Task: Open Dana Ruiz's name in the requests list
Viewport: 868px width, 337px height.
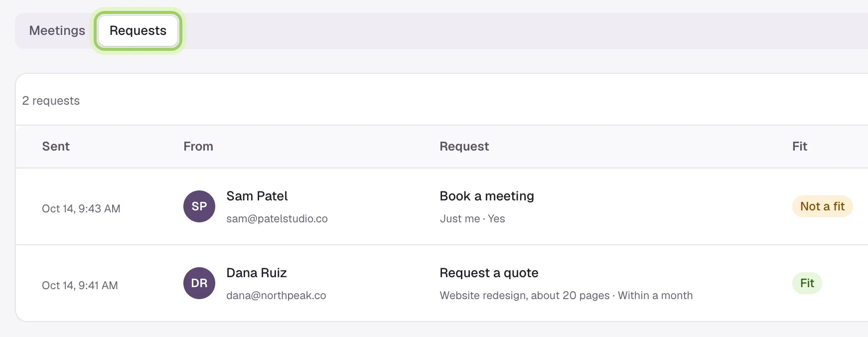Action: tap(257, 273)
